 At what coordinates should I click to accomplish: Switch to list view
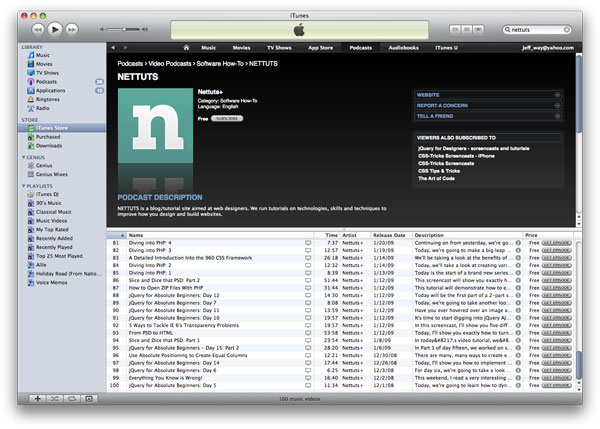(x=455, y=29)
